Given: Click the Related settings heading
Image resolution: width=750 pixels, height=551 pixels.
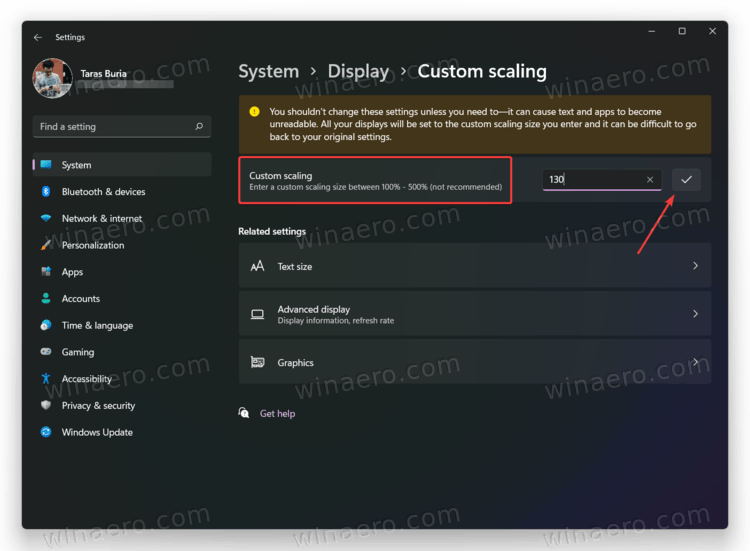Looking at the screenshot, I should [x=272, y=231].
